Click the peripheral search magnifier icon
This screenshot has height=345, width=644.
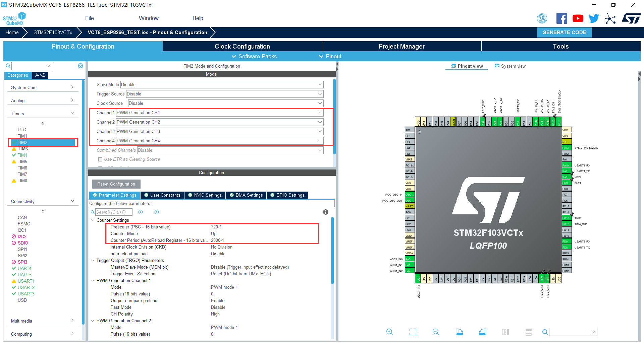pyautogui.click(x=8, y=66)
